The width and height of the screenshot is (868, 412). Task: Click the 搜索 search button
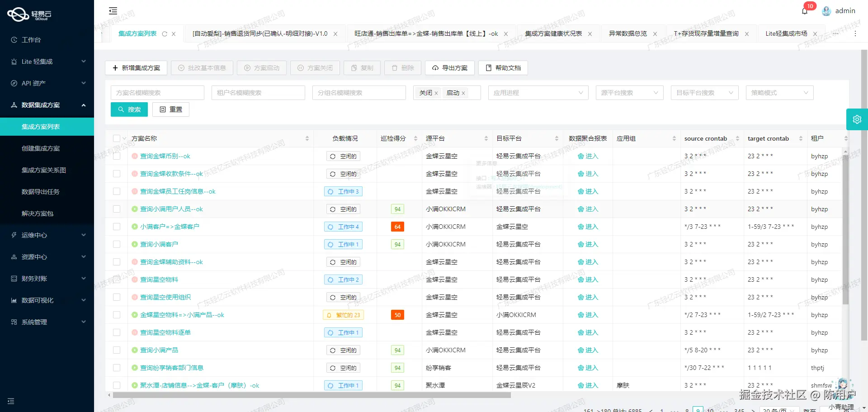click(x=129, y=109)
